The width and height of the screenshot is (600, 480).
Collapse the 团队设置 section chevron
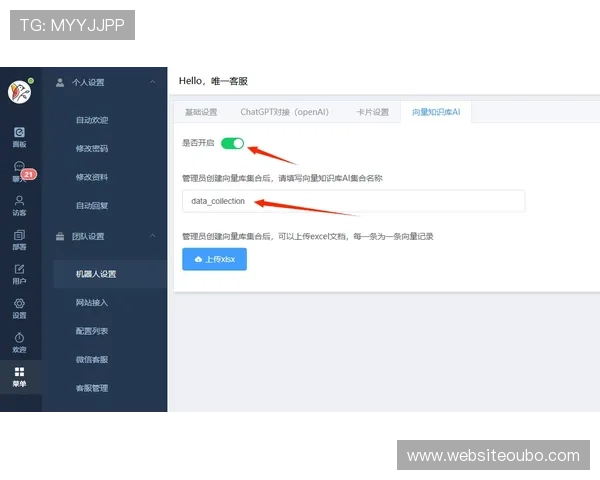(x=153, y=236)
